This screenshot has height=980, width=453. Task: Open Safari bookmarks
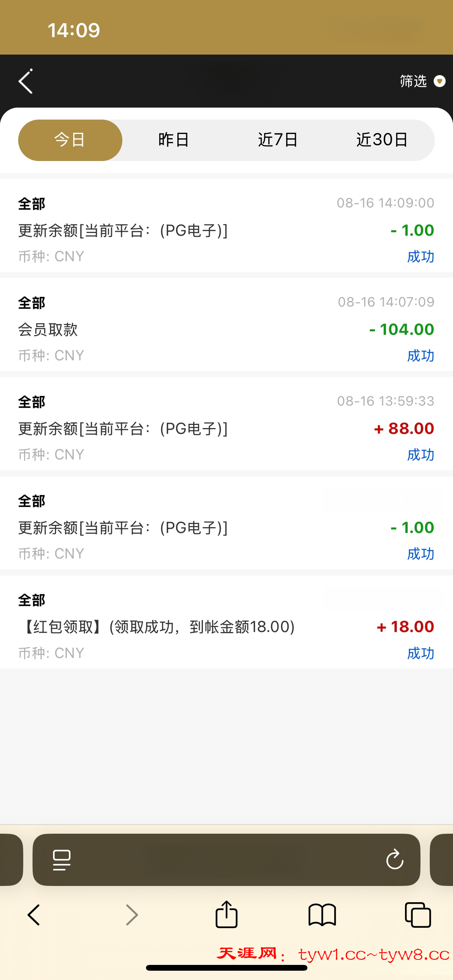(322, 915)
